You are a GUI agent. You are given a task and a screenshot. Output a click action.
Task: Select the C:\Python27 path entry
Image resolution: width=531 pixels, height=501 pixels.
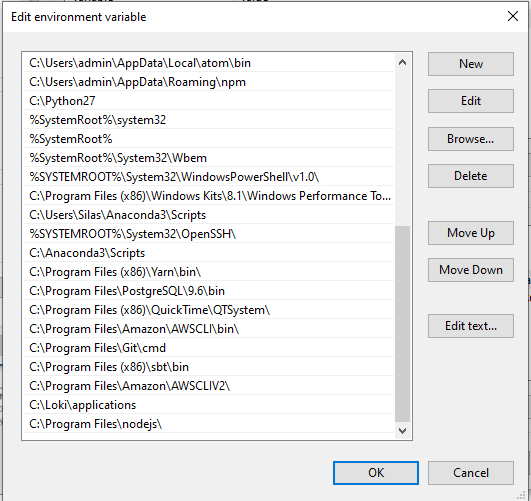click(x=208, y=101)
